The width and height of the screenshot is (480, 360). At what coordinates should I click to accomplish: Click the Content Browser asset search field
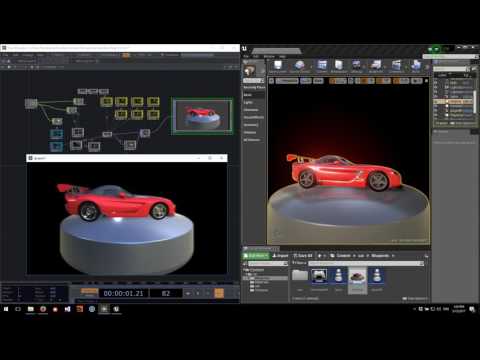[x=366, y=263]
